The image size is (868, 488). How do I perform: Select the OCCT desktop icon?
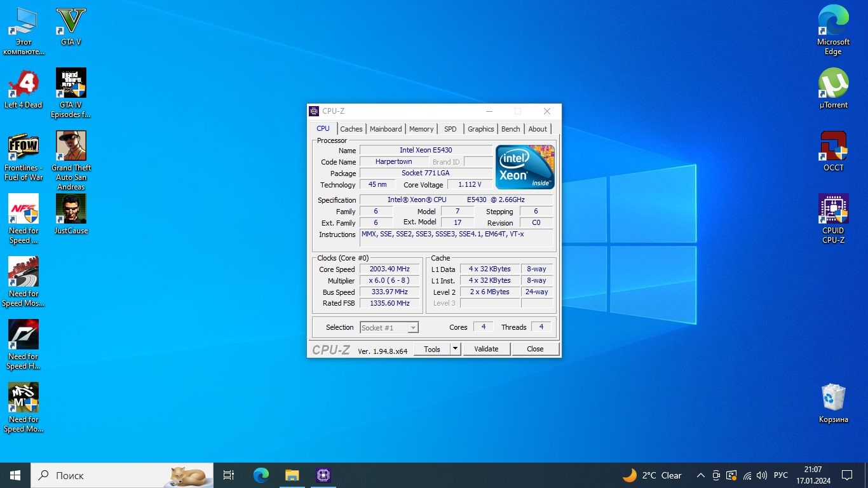click(833, 152)
